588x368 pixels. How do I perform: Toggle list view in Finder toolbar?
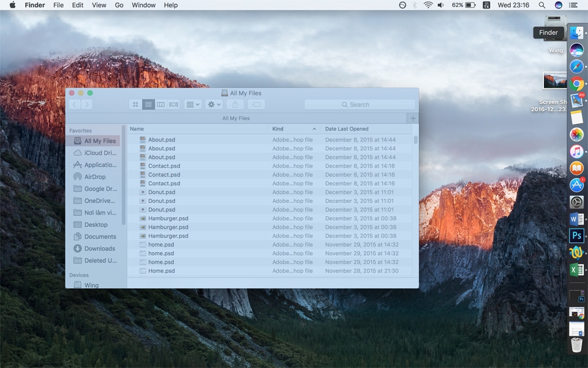pos(148,105)
